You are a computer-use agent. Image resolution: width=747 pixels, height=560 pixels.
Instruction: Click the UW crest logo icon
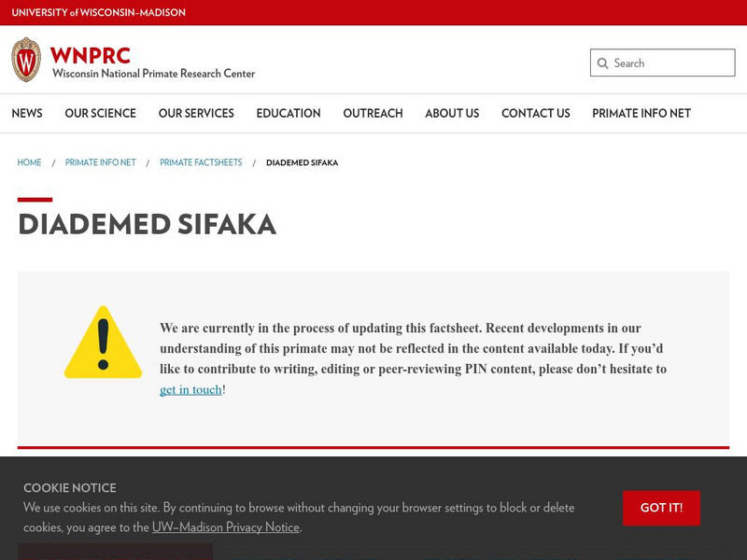[x=26, y=60]
